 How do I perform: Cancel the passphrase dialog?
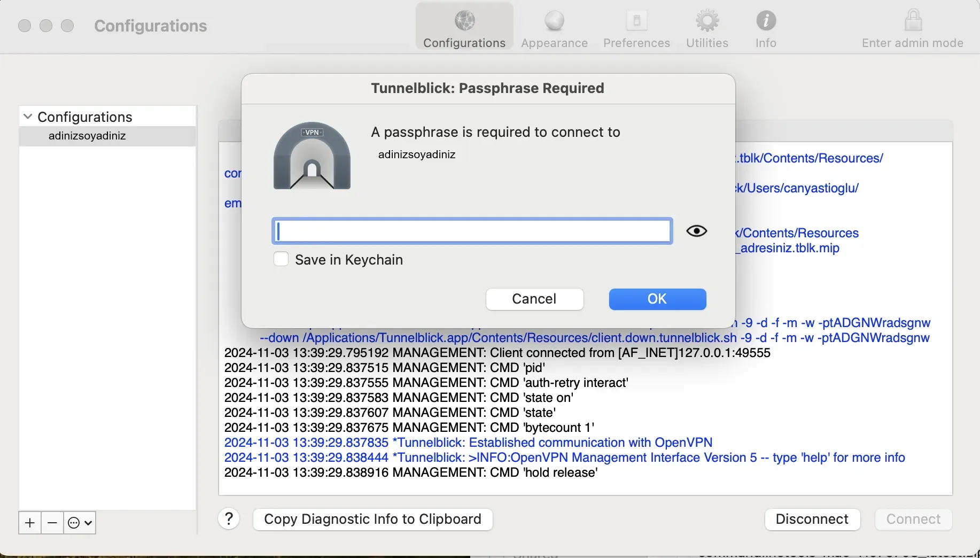coord(534,299)
